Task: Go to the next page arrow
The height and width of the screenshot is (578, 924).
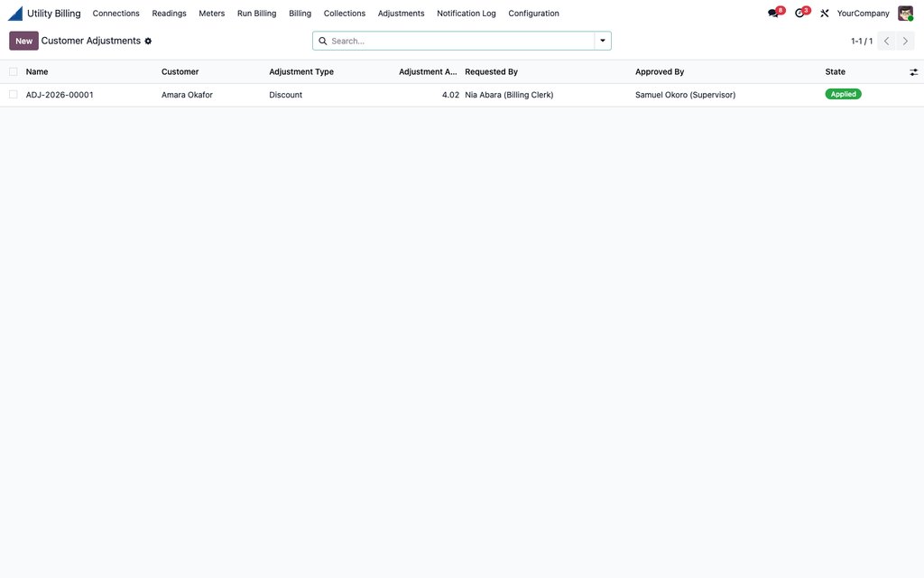Action: pyautogui.click(x=905, y=41)
